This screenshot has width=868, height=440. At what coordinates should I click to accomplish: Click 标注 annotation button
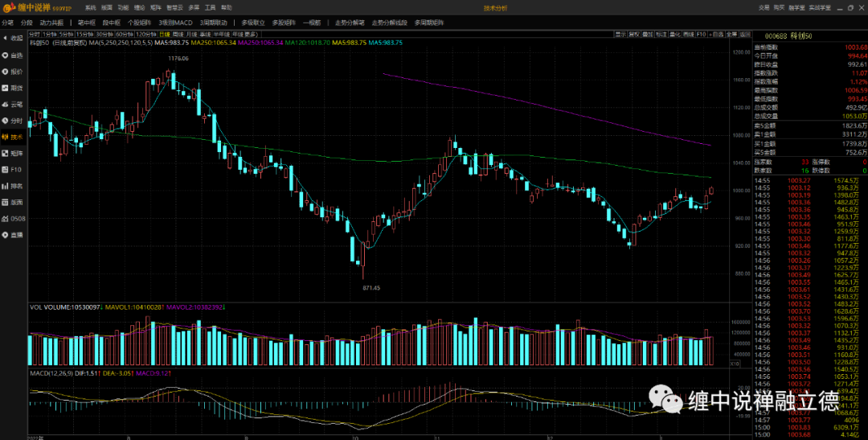661,35
